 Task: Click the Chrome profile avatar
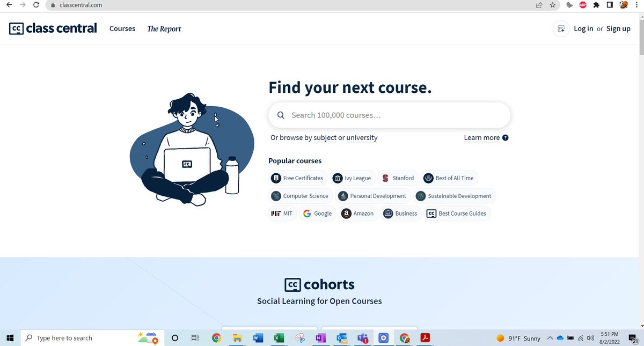pyautogui.click(x=624, y=5)
